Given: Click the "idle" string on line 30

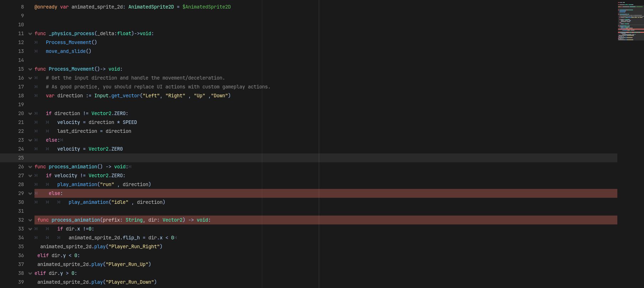Looking at the screenshot, I should [x=120, y=202].
